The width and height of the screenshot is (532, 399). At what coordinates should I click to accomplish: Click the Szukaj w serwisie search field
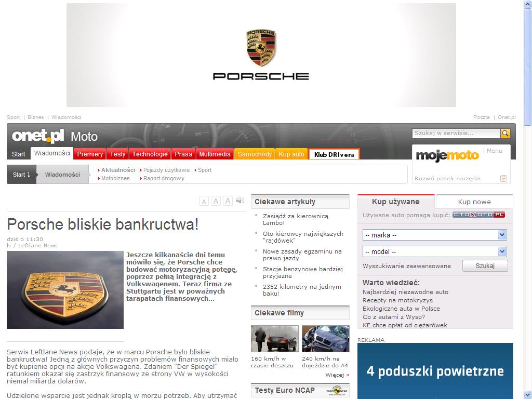[456, 134]
